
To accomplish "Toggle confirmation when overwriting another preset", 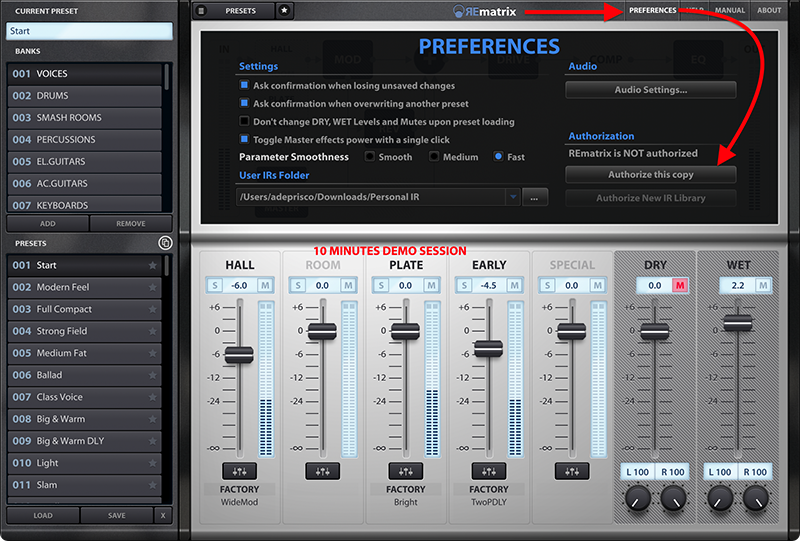I will [244, 103].
